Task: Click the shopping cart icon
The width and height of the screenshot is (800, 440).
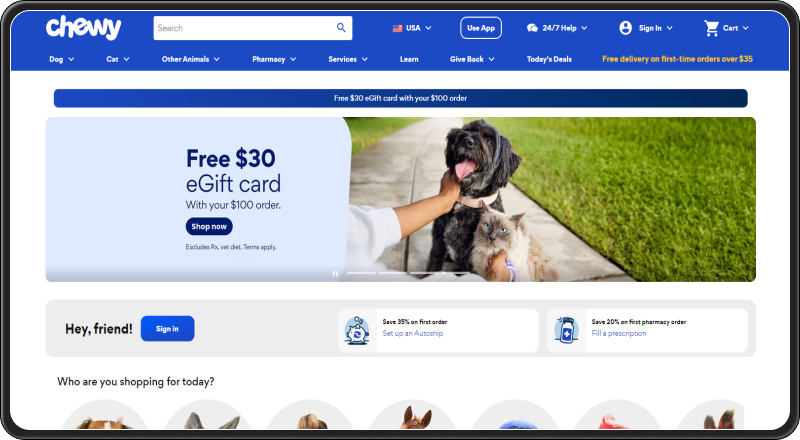Action: [711, 28]
